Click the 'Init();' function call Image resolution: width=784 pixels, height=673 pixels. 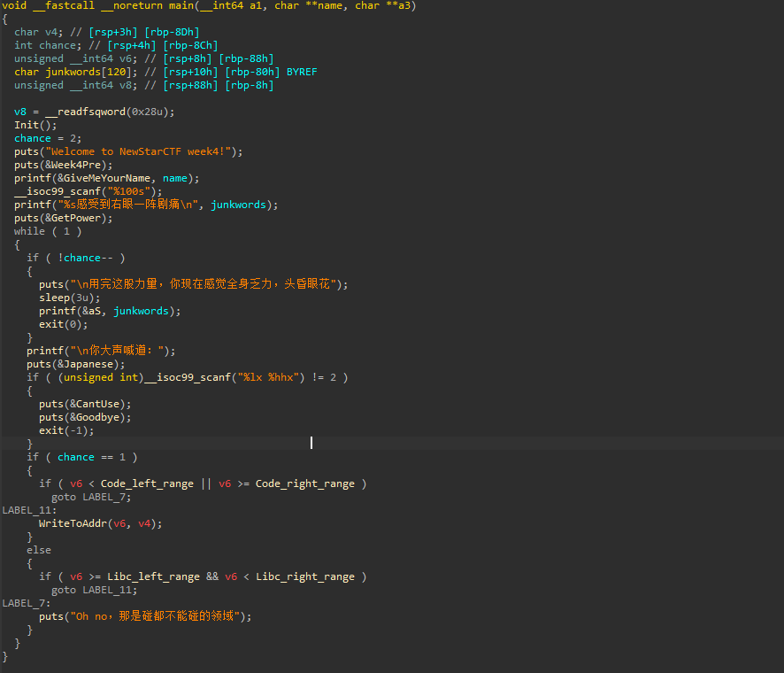[x=35, y=125]
